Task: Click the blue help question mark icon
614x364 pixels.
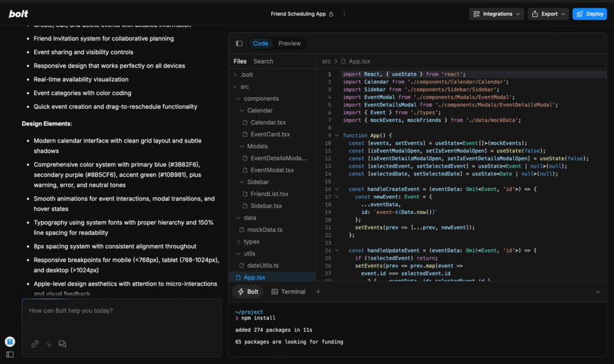Action: [x=10, y=342]
